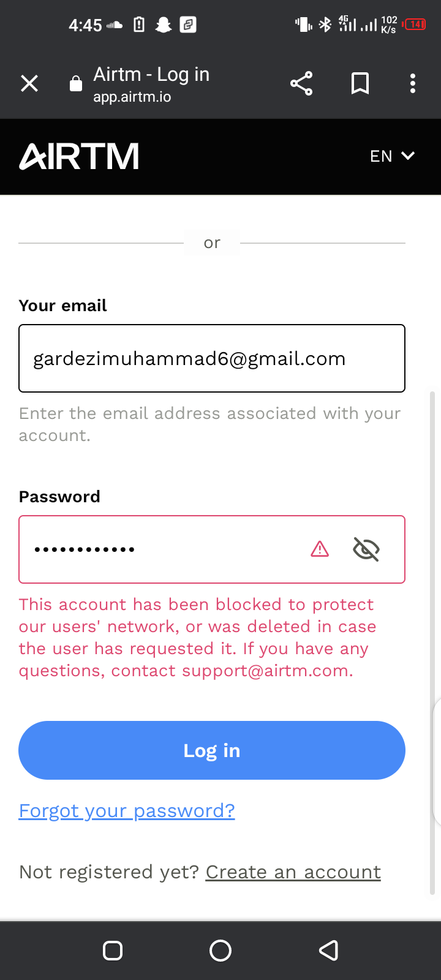441x980 pixels.
Task: Expand the EN language dropdown
Action: click(392, 156)
